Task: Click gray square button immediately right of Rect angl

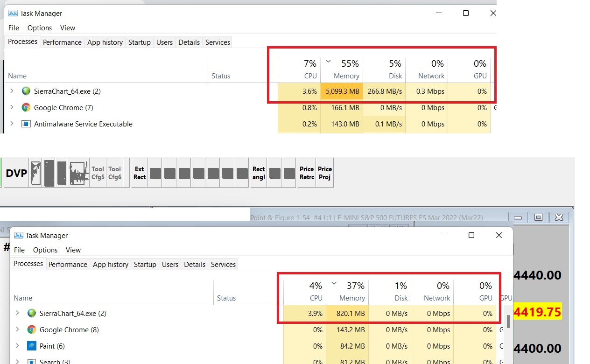Action: tap(275, 173)
